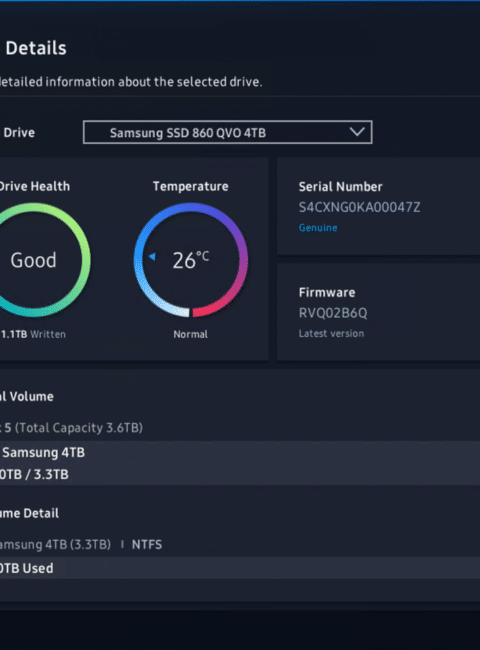Click the Temperature 26°C gauge
The height and width of the screenshot is (650, 480).
click(x=191, y=260)
